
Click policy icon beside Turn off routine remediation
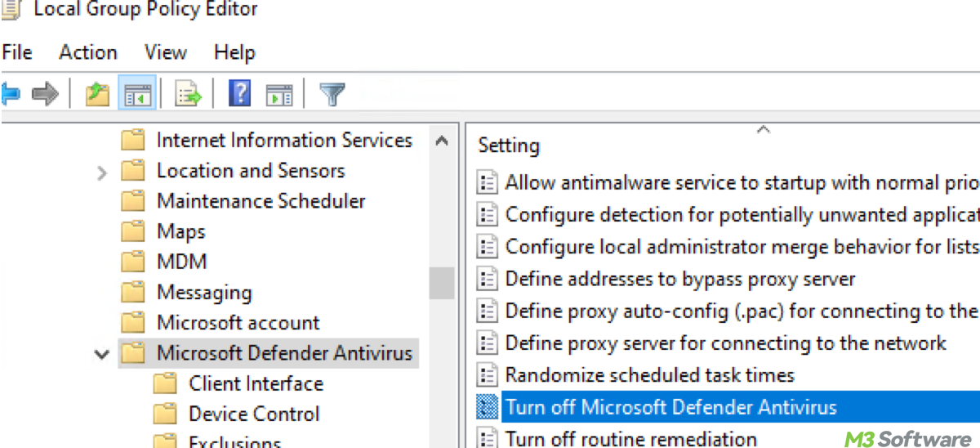[488, 438]
